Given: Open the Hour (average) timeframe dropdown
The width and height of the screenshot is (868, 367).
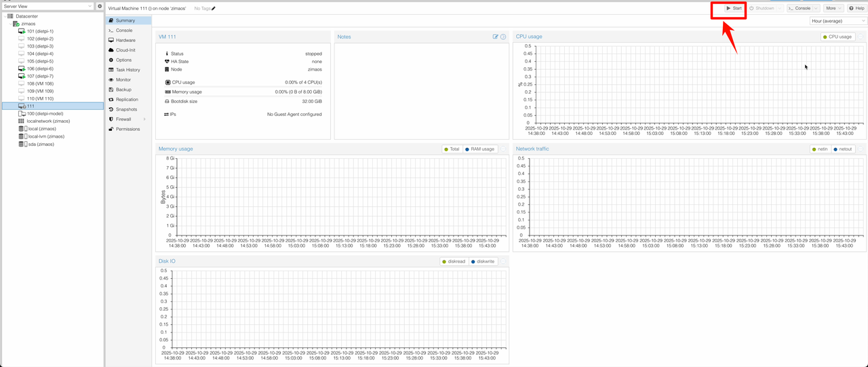Looking at the screenshot, I should [x=838, y=21].
